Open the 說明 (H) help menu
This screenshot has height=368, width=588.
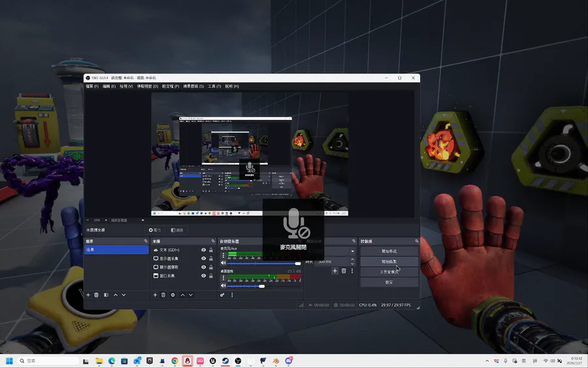(232, 86)
